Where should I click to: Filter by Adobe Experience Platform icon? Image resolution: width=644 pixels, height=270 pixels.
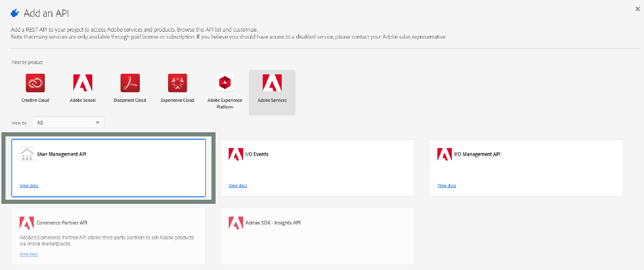(x=225, y=83)
